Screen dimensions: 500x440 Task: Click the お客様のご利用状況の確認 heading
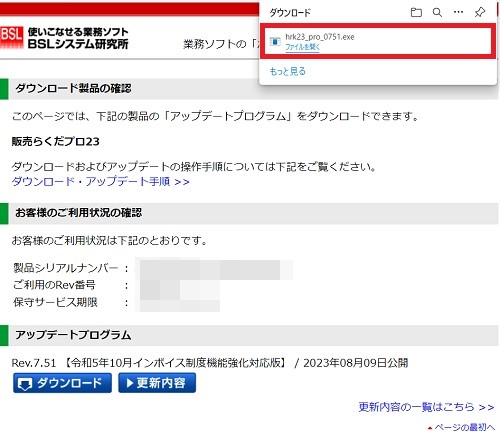pos(79,213)
